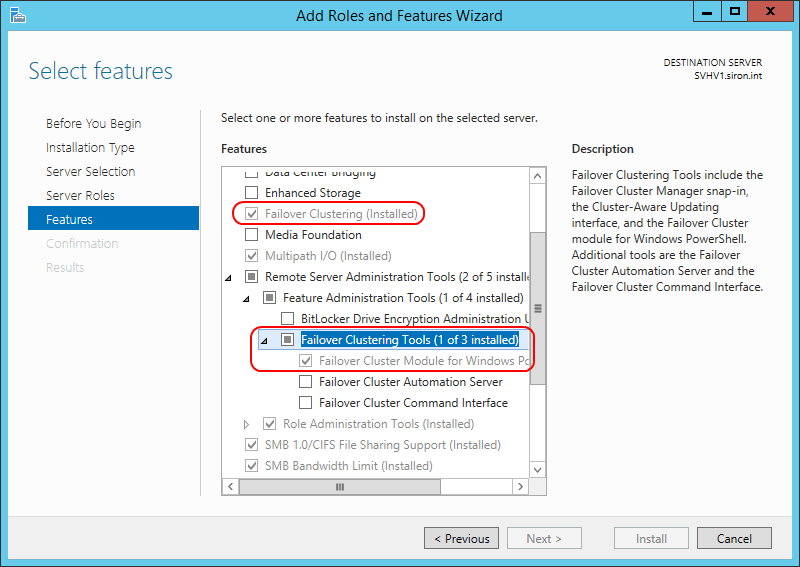Click the features list scroll up arrow
Viewport: 800px width, 567px height.
tap(537, 176)
